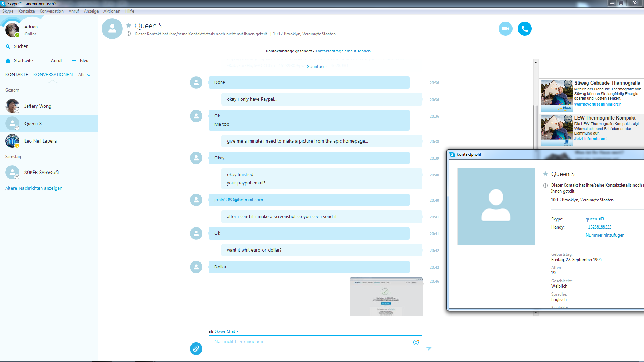Switch to the KONVERSATIONEN tab
The height and width of the screenshot is (362, 644).
pyautogui.click(x=53, y=75)
